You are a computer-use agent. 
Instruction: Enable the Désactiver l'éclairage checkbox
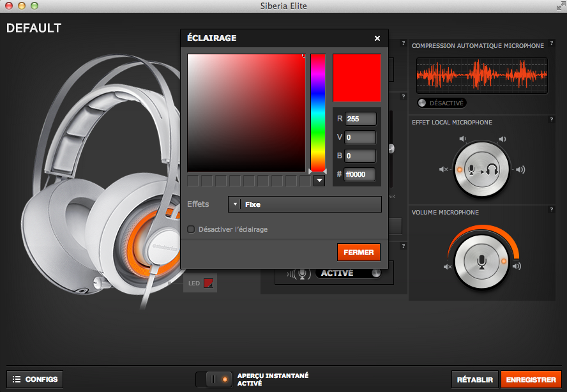tap(191, 229)
